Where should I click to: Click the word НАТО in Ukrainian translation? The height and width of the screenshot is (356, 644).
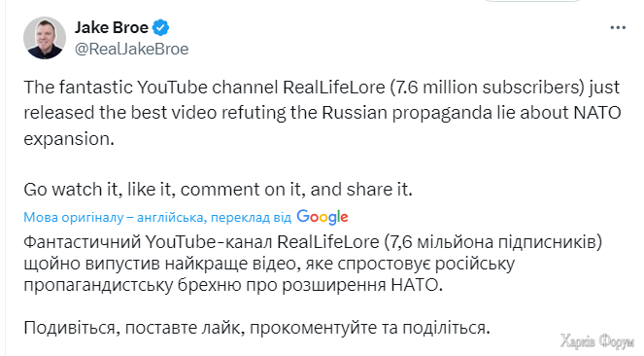(x=417, y=285)
